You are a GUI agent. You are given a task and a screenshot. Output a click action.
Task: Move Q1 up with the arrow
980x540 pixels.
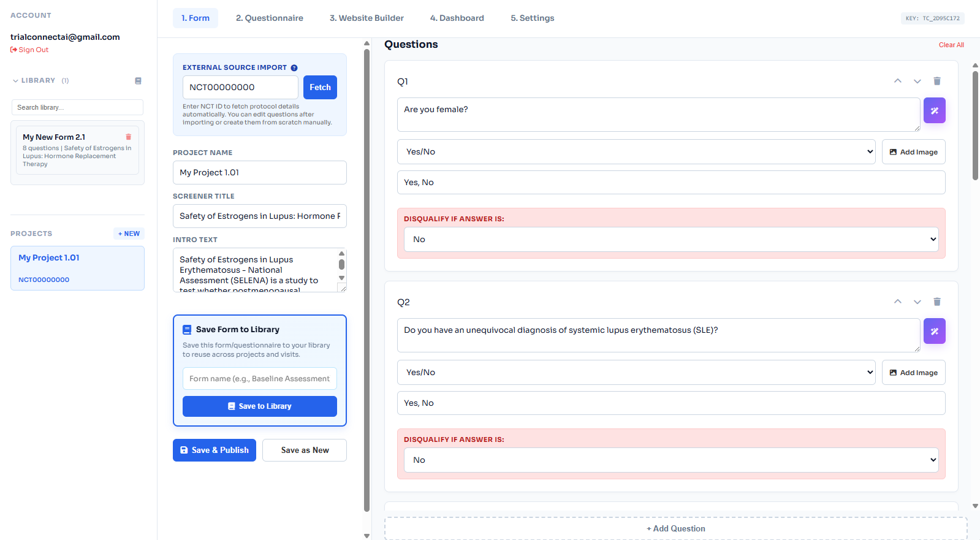(897, 81)
